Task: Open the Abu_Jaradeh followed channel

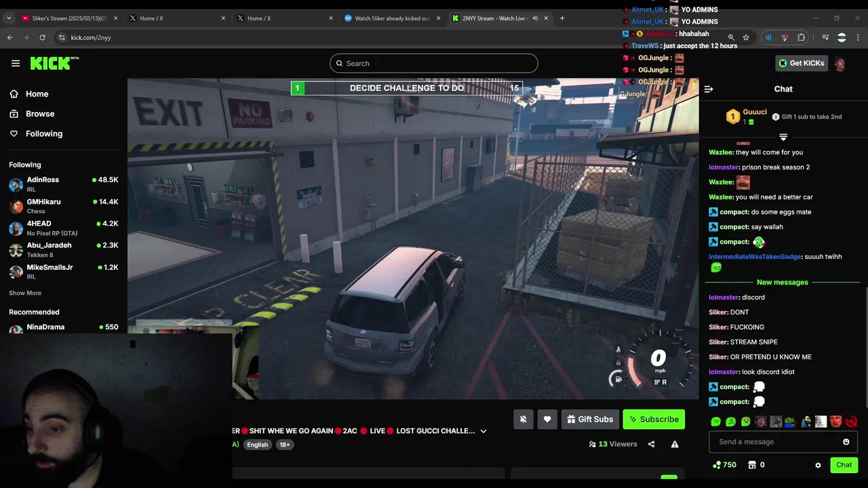Action: [64, 249]
